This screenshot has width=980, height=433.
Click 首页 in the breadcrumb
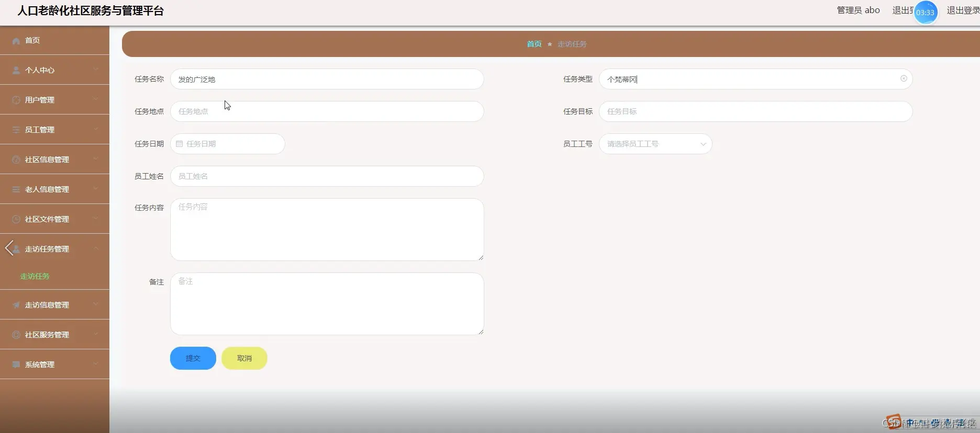coord(534,44)
